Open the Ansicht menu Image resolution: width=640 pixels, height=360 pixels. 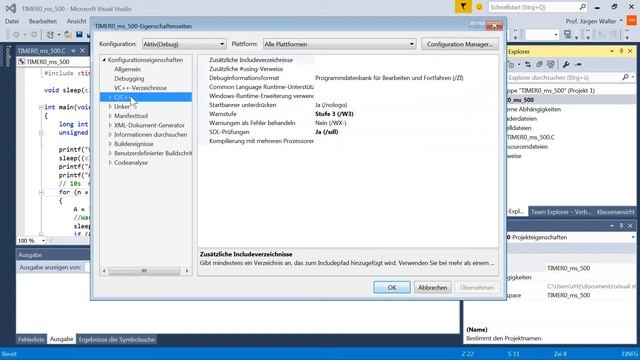point(76,21)
